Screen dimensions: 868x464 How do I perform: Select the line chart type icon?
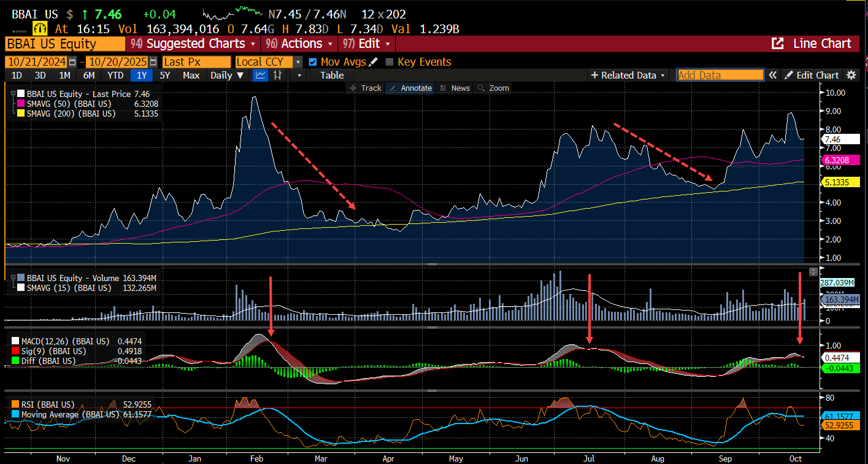click(x=261, y=75)
